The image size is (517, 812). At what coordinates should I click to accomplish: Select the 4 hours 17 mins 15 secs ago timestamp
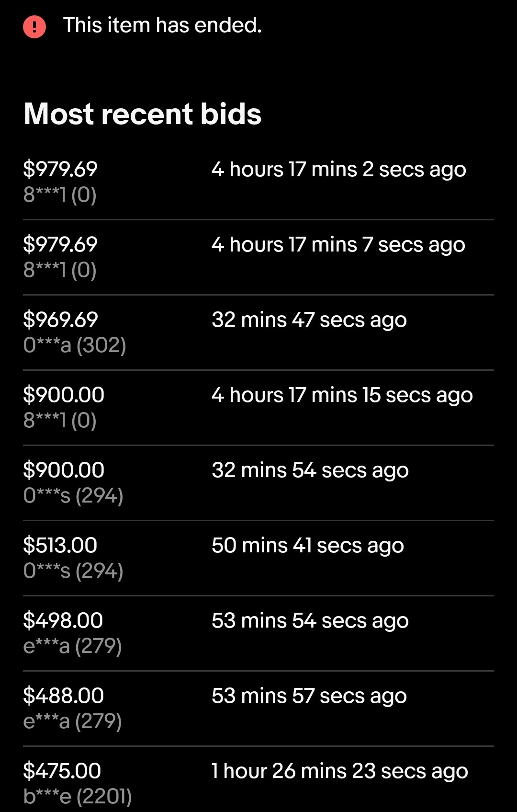[x=342, y=395]
